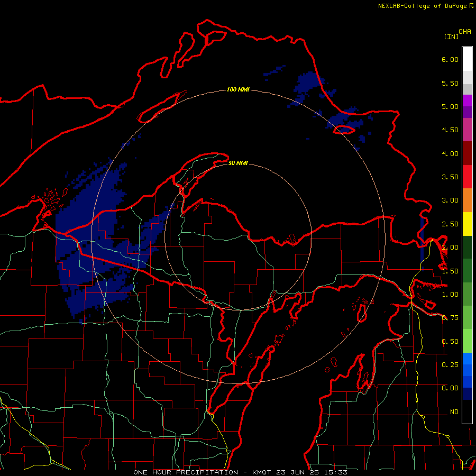Image resolution: width=476 pixels, height=476 pixels.
Task: Select the 5.50 legend value
Action: coord(450,83)
